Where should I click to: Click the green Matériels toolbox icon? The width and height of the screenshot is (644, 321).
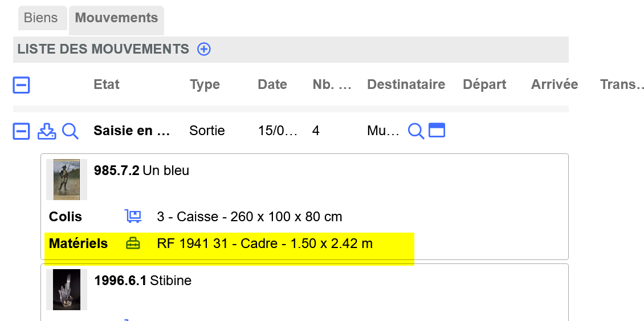133,243
